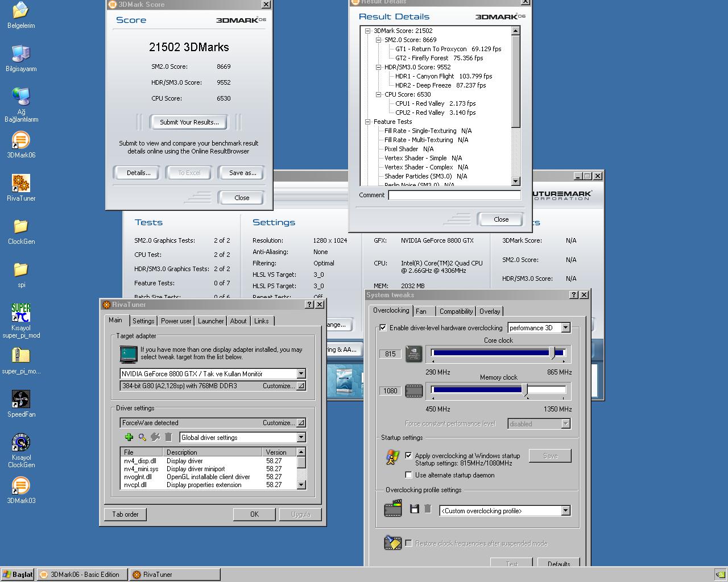Switch to 3DMark06 - Basic Edition taskbar button
The height and width of the screenshot is (582, 728).
point(82,575)
